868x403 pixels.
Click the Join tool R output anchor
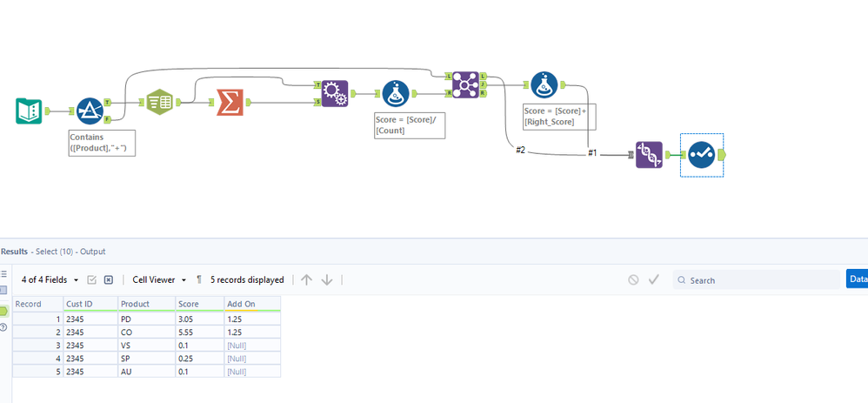pos(484,93)
